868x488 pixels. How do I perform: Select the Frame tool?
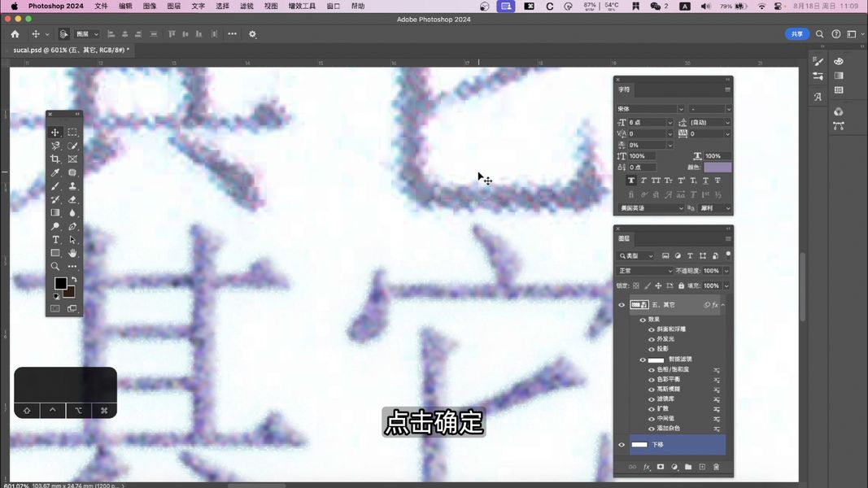pyautogui.click(x=72, y=159)
